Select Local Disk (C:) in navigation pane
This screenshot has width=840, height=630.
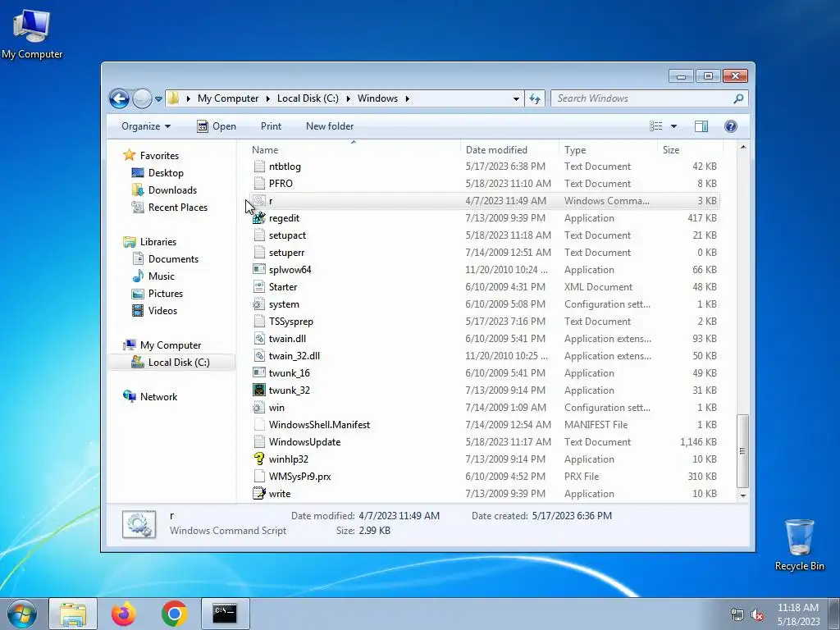point(171,363)
